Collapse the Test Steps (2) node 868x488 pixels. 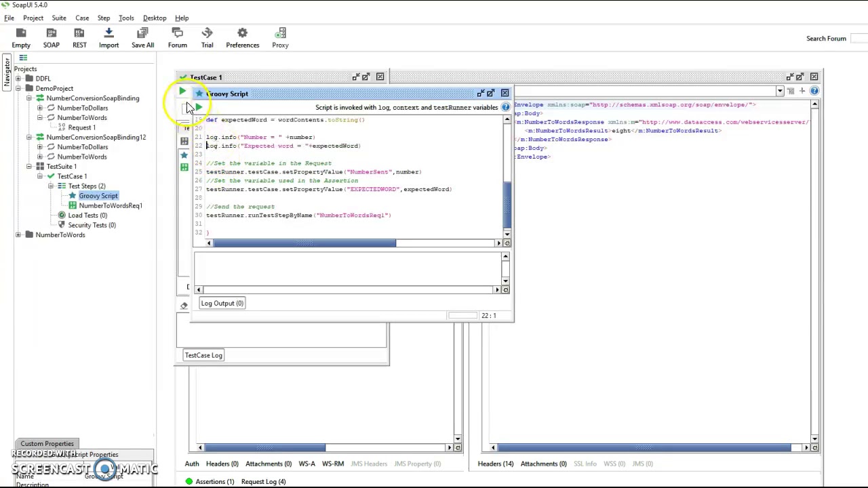51,186
